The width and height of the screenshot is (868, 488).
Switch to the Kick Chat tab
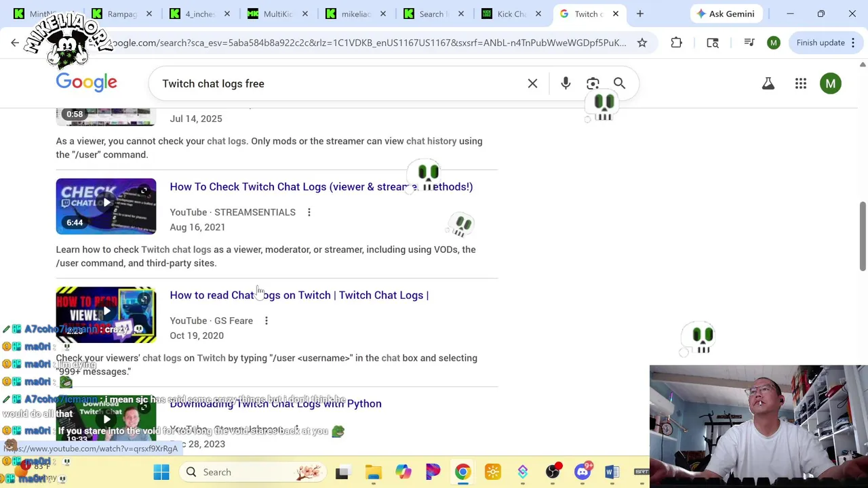point(505,14)
